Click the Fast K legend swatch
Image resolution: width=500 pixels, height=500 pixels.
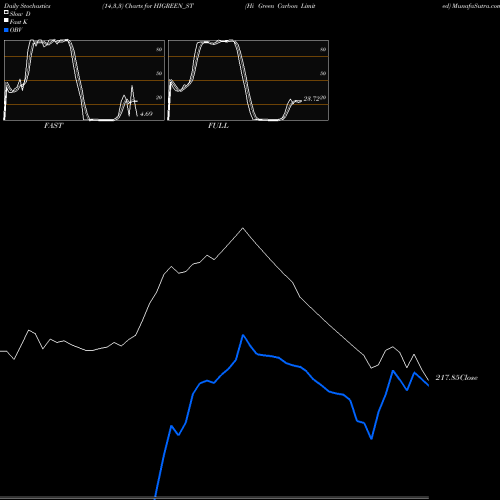click(6, 20)
